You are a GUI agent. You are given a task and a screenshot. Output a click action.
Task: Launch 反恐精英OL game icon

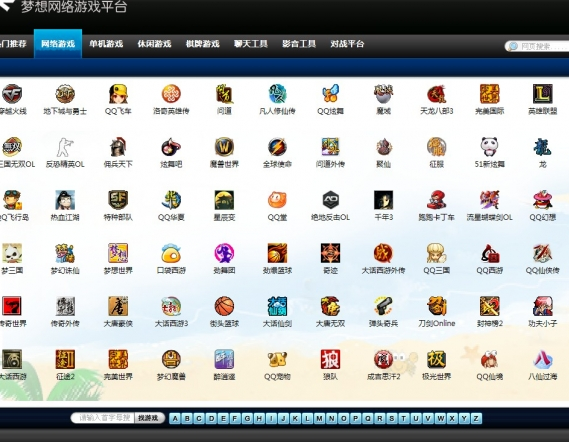tap(65, 147)
